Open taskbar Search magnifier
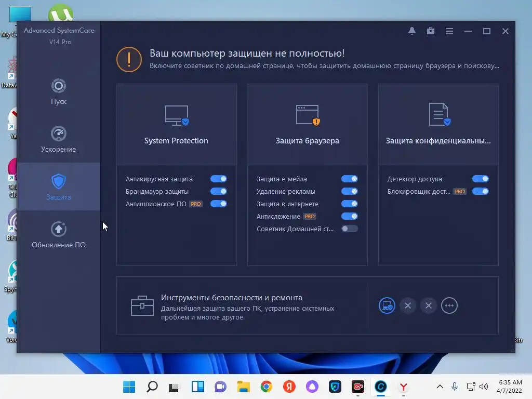 tap(152, 387)
